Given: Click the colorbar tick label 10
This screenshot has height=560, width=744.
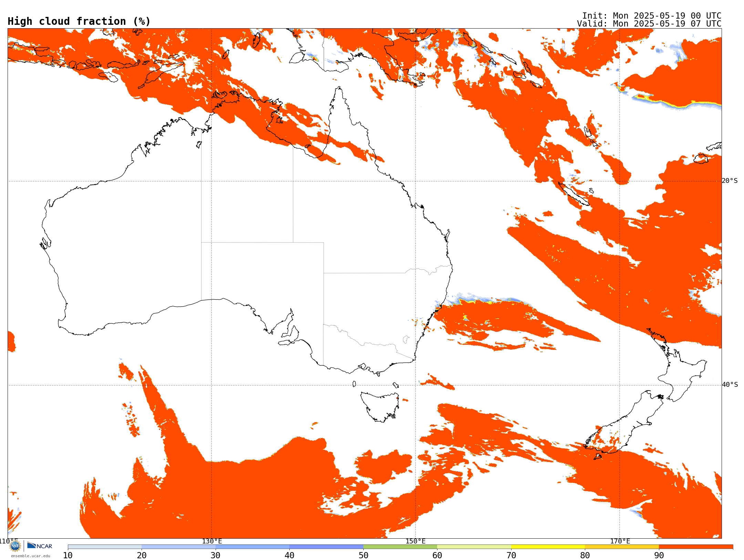Looking at the screenshot, I should pyautogui.click(x=68, y=556).
